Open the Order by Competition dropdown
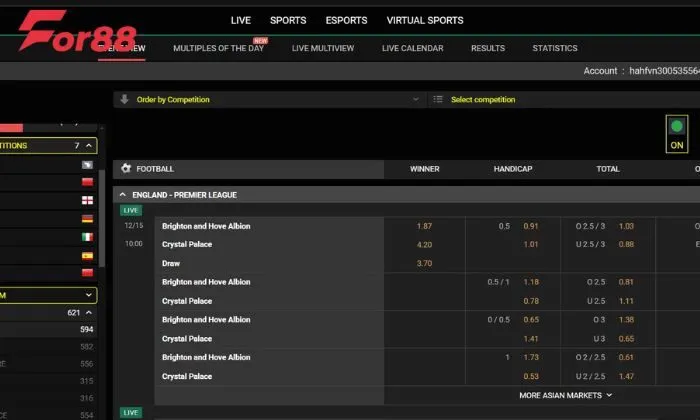The height and width of the screenshot is (420, 700). coord(270,100)
